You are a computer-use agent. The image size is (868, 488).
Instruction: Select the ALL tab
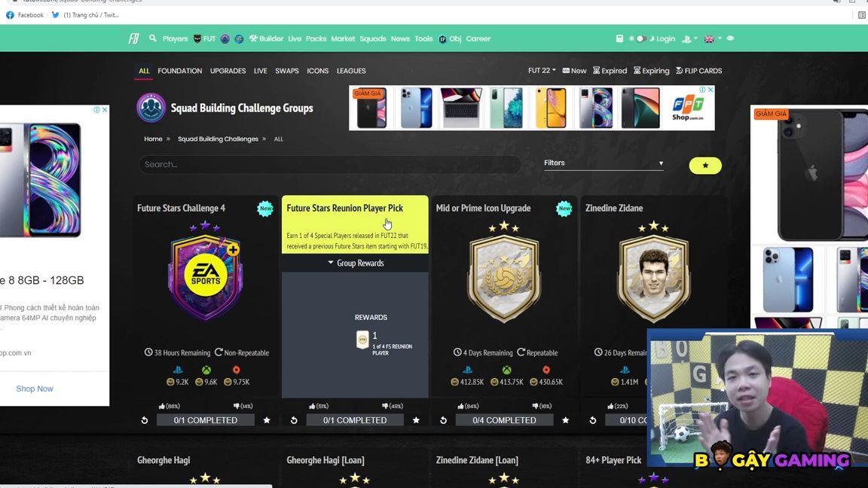point(144,71)
